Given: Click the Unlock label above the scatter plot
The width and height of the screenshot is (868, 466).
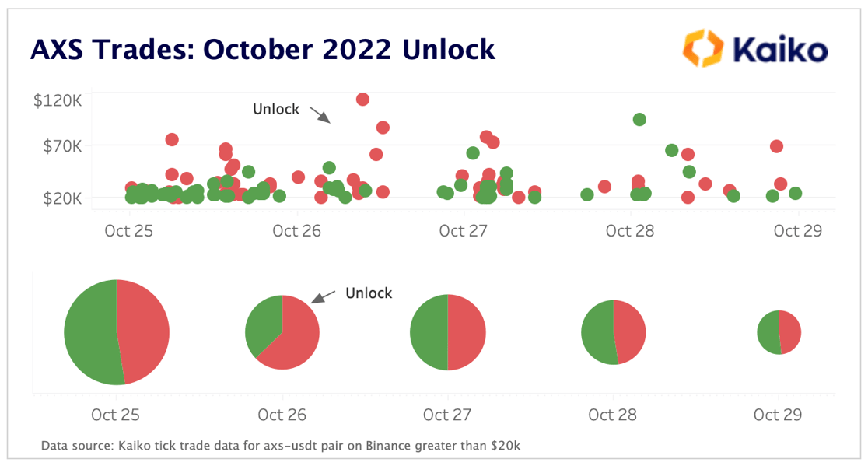Looking at the screenshot, I should (276, 110).
